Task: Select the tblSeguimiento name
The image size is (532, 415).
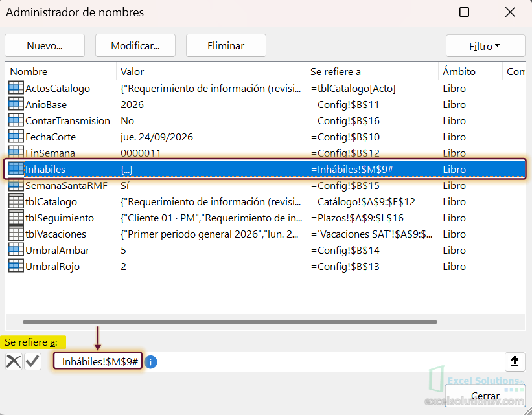Action: tap(60, 218)
